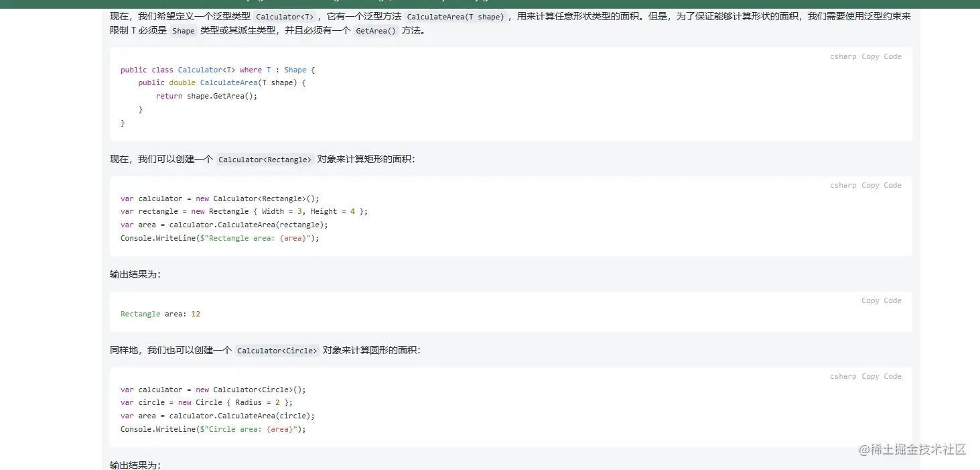Click inline code 'Shape' in the paragraph

pyautogui.click(x=184, y=31)
